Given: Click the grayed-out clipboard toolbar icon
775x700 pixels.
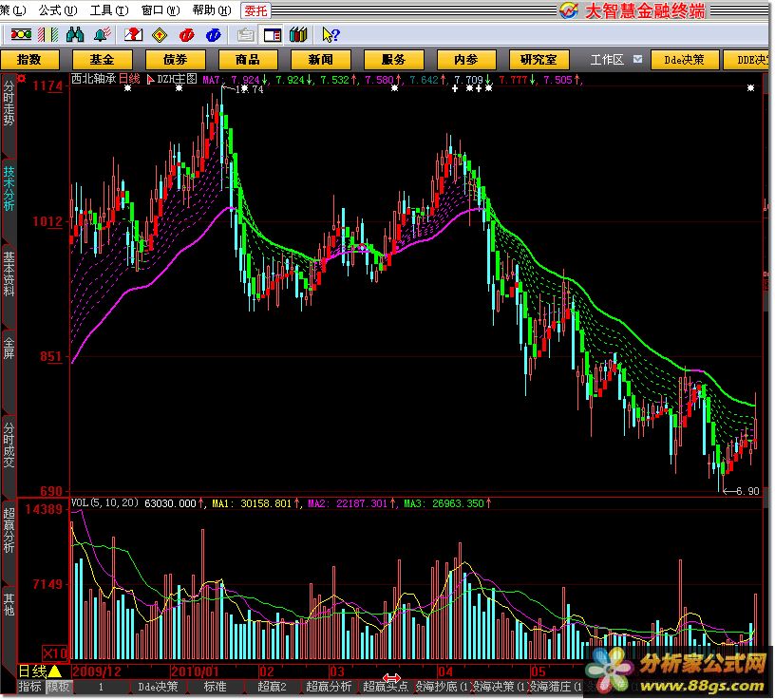Looking at the screenshot, I should (246, 35).
